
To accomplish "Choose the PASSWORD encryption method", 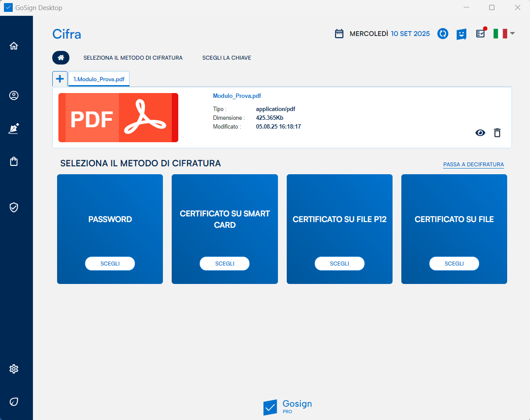I will click(x=110, y=263).
